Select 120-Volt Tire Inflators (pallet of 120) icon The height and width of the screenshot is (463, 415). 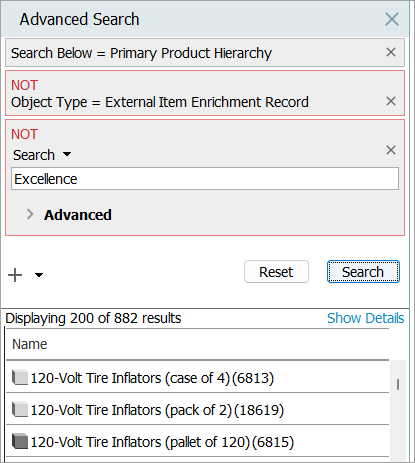pyautogui.click(x=20, y=441)
